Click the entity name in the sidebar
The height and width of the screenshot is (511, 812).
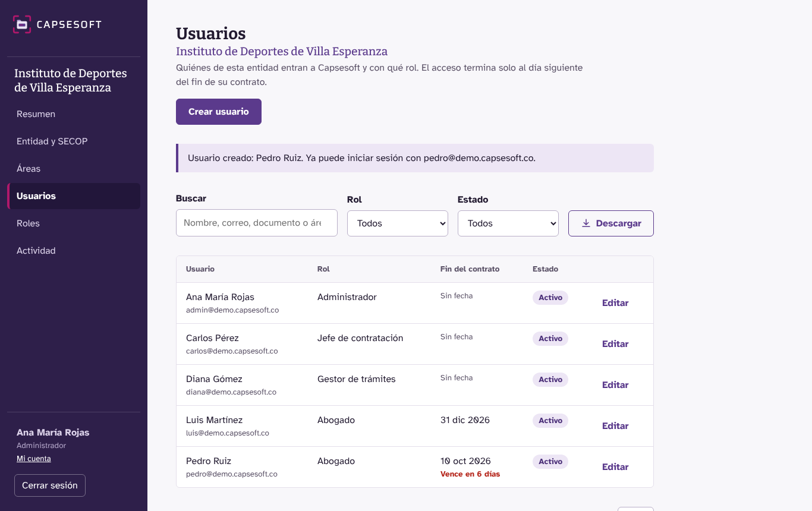[71, 81]
